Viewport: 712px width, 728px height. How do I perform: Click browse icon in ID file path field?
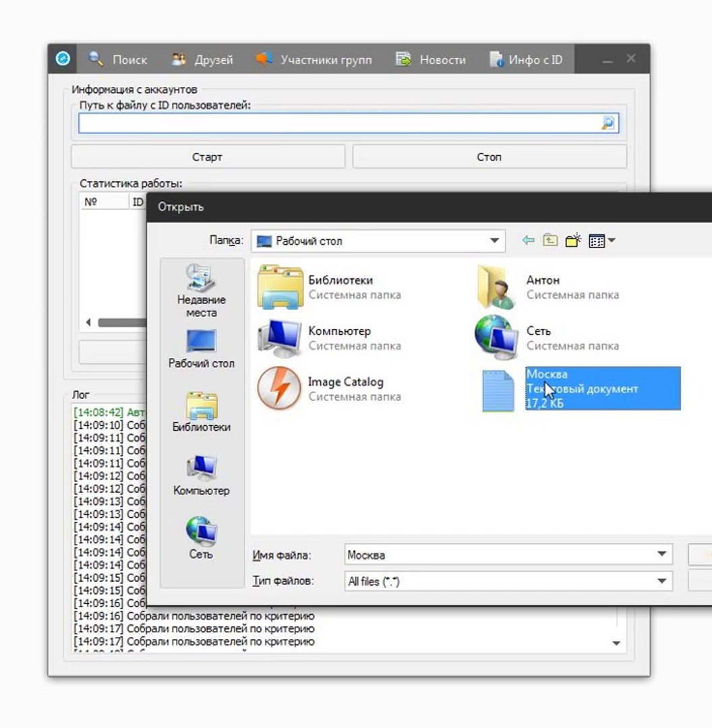[x=608, y=123]
